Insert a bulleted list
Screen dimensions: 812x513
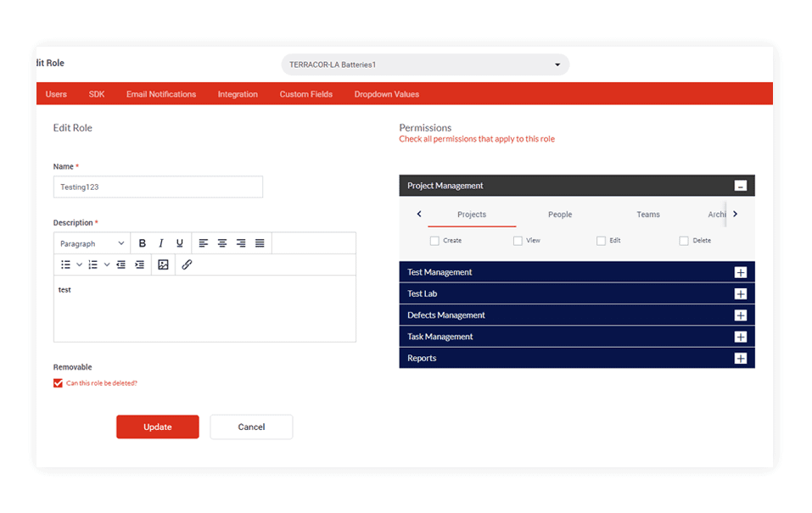coord(66,265)
